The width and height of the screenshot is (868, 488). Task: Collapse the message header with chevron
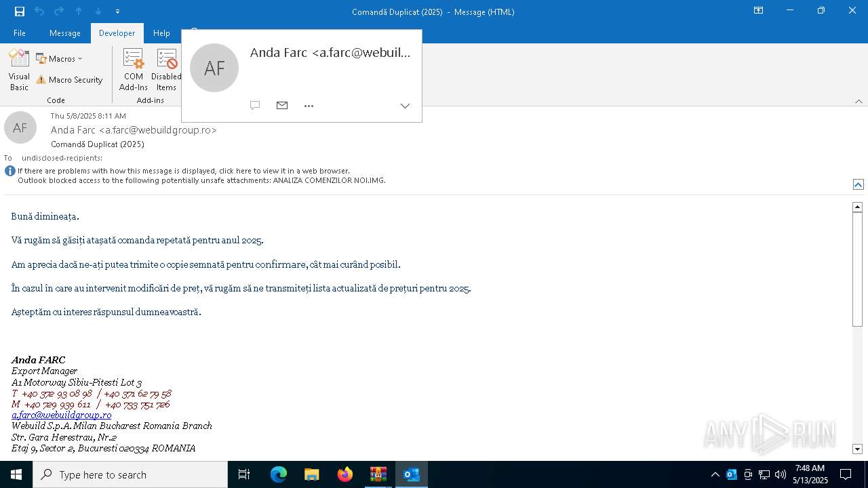858,184
